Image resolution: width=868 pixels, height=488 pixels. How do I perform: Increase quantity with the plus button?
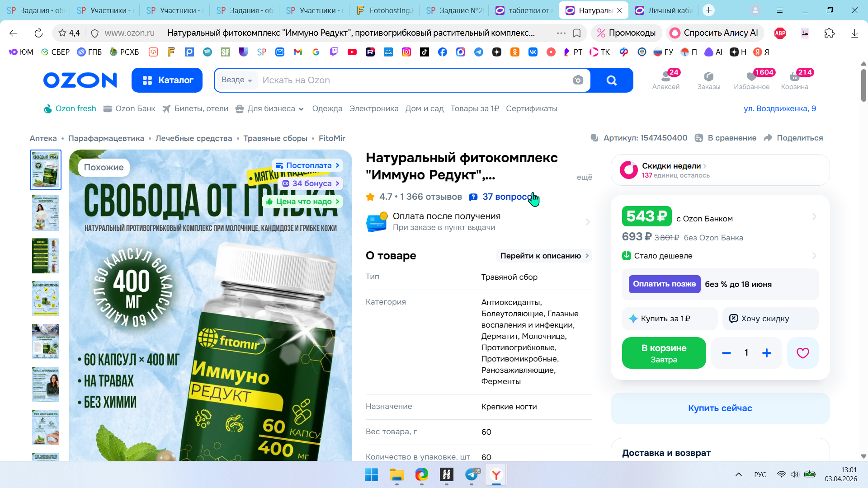pyautogui.click(x=767, y=353)
